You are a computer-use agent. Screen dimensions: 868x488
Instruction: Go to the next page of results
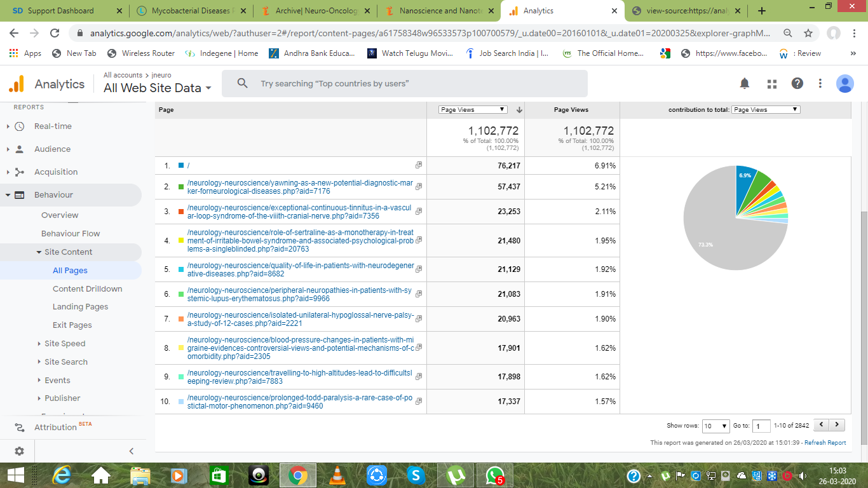click(837, 424)
